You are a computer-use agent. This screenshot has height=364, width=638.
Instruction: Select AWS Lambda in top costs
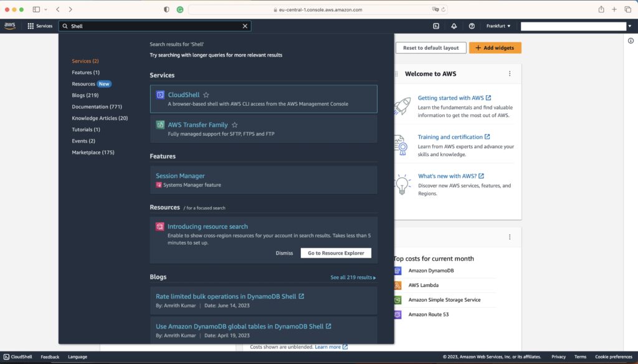pos(423,285)
